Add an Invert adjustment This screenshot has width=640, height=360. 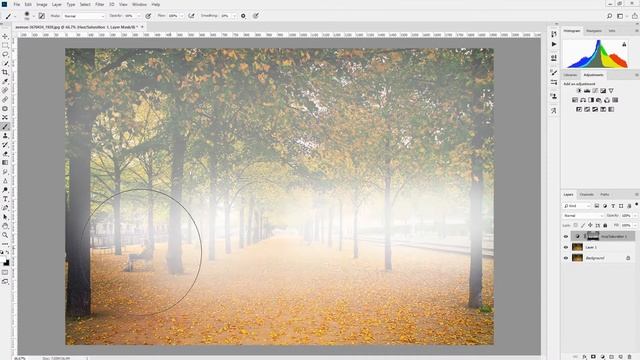pyautogui.click(x=579, y=109)
